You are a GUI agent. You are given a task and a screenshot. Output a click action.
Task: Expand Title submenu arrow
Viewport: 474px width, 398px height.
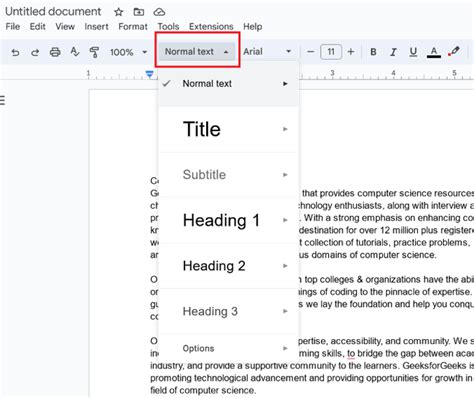click(285, 129)
